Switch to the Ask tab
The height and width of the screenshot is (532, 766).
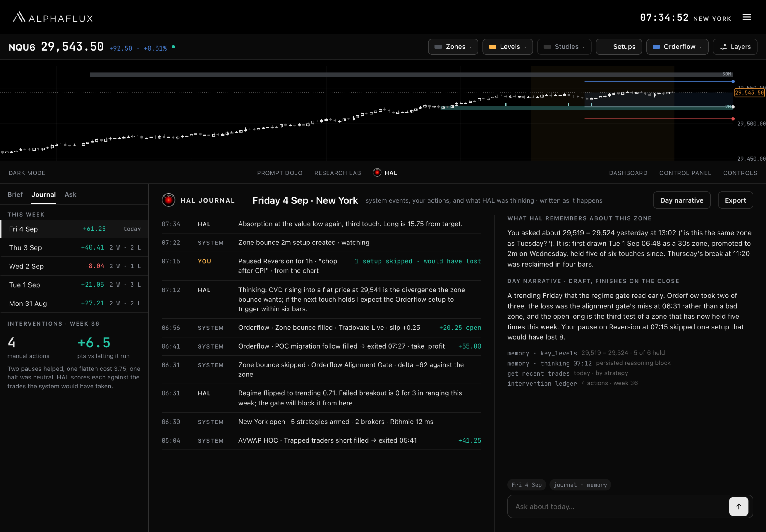[x=70, y=194]
